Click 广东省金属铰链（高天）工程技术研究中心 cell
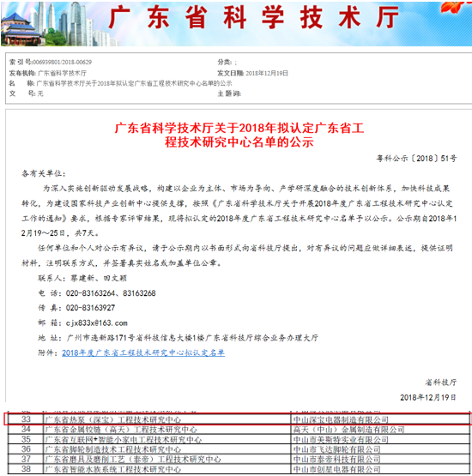The image size is (472, 476). [x=167, y=429]
